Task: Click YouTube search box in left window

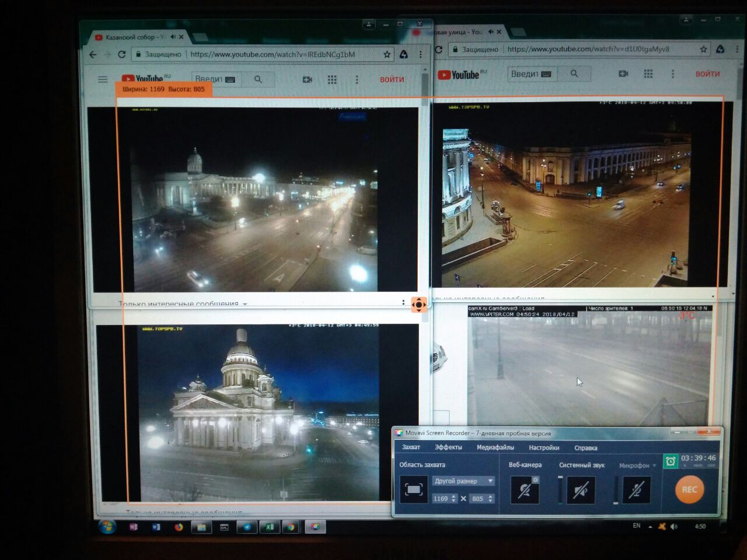Action: (x=215, y=79)
